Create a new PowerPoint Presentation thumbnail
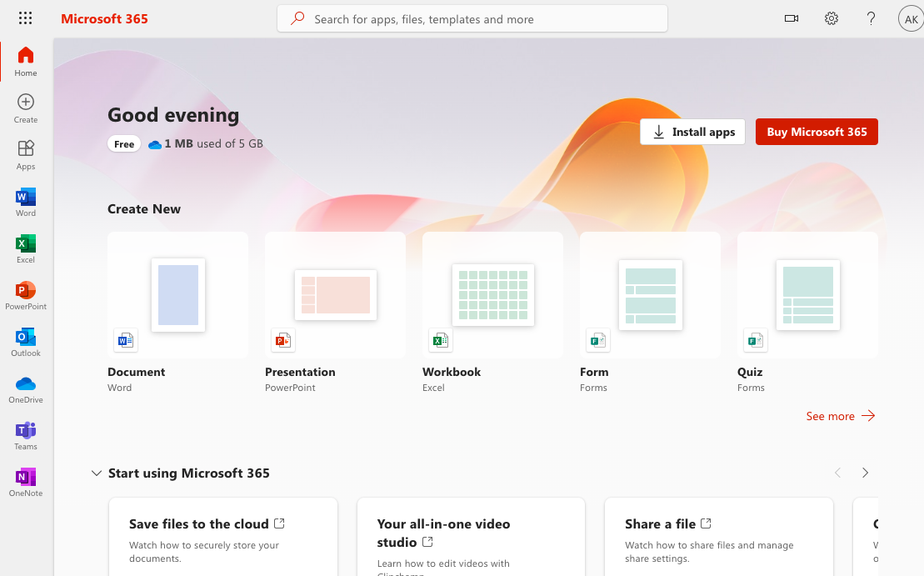The image size is (924, 576). click(x=335, y=295)
